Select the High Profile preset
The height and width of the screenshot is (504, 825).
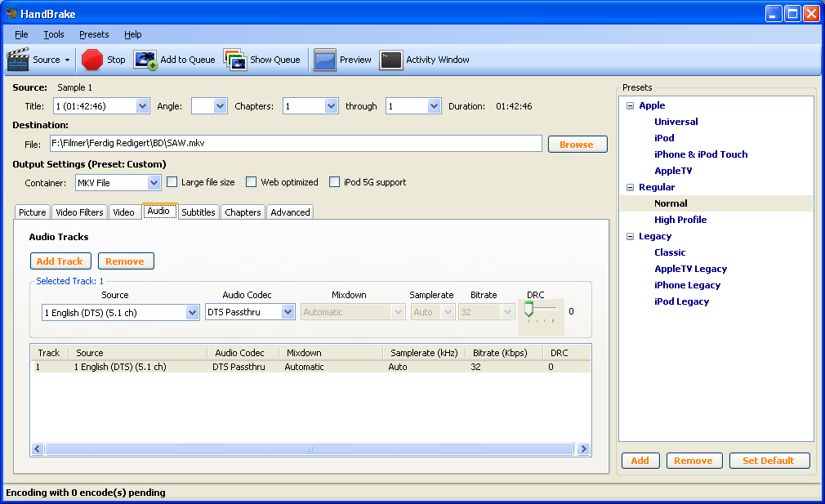pyautogui.click(x=680, y=220)
